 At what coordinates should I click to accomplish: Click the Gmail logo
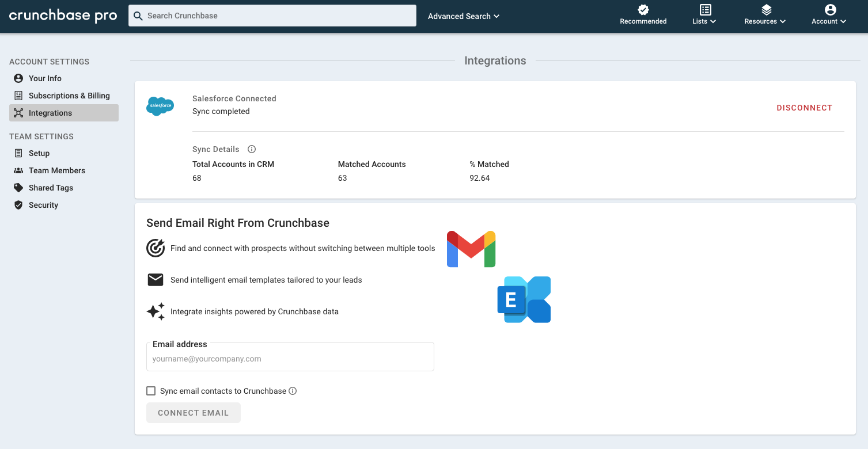pos(471,249)
